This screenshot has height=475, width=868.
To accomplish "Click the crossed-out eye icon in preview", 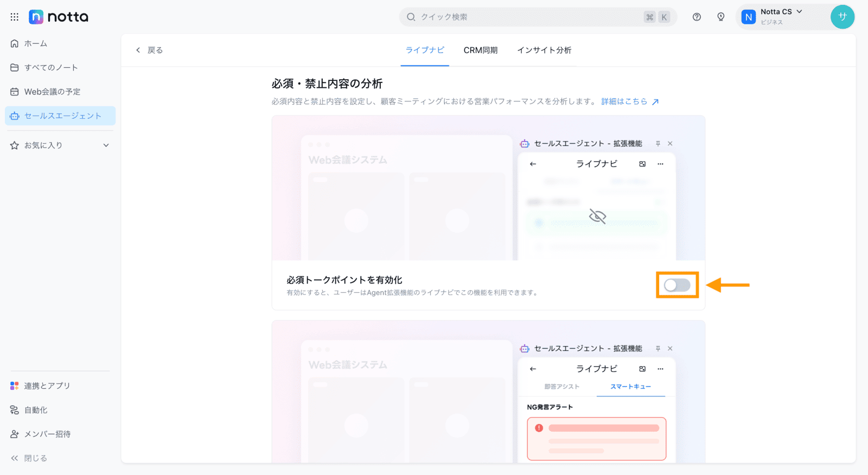I will [x=597, y=216].
